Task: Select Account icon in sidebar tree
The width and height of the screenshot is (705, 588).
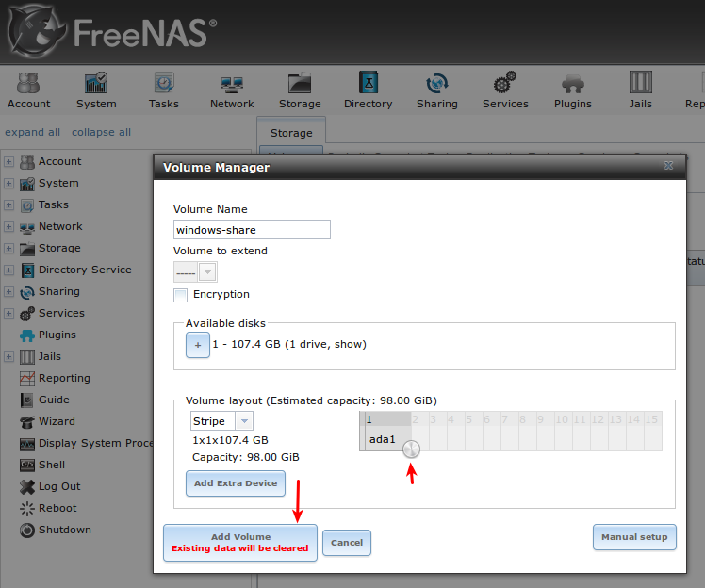Action: click(x=27, y=162)
